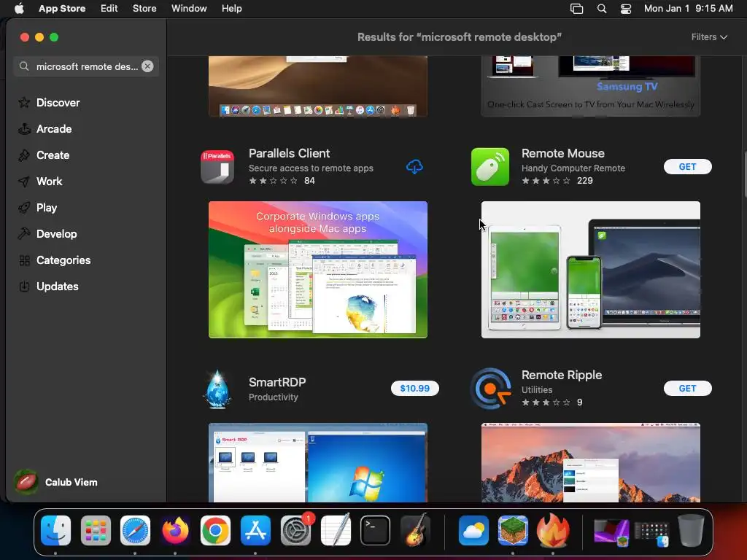Clear the search field text

pos(147,66)
